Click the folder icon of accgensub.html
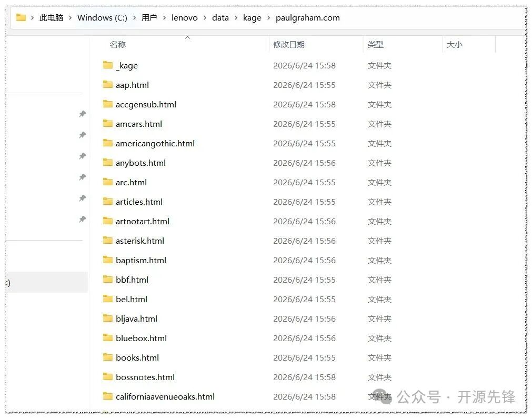Image resolution: width=532 pixels, height=418 pixels. [107, 104]
